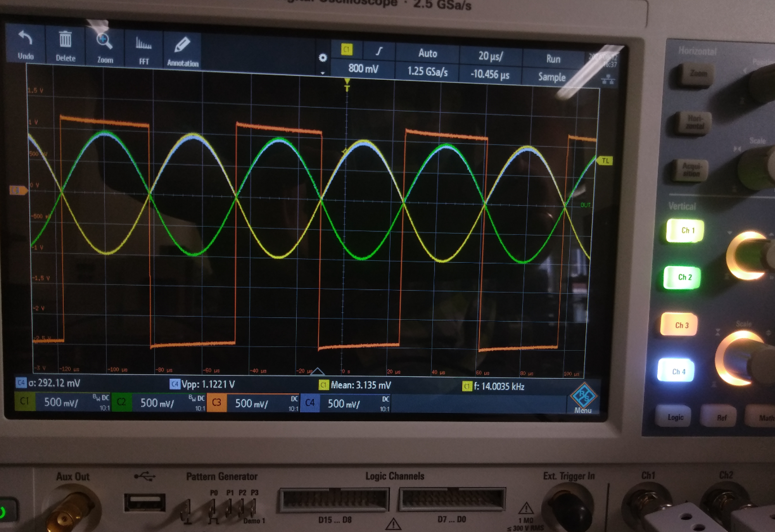
Task: Select the trigger position marker T at top
Action: [347, 85]
